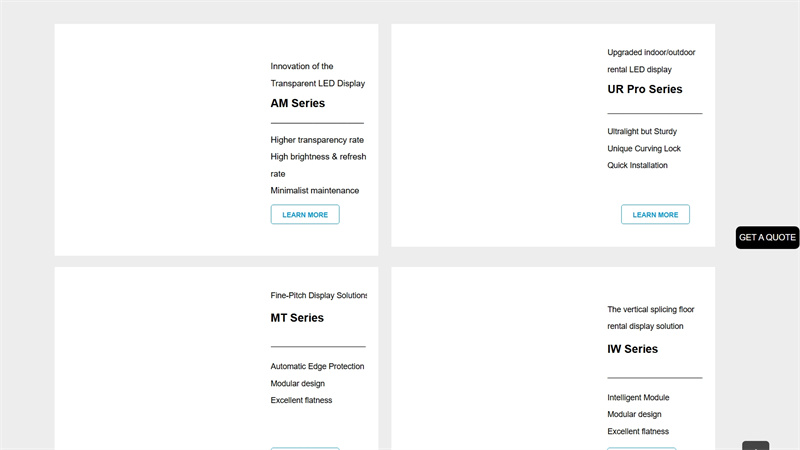Click 'rental LED display' text
Viewport: 800px width, 450px height.
[x=639, y=69]
